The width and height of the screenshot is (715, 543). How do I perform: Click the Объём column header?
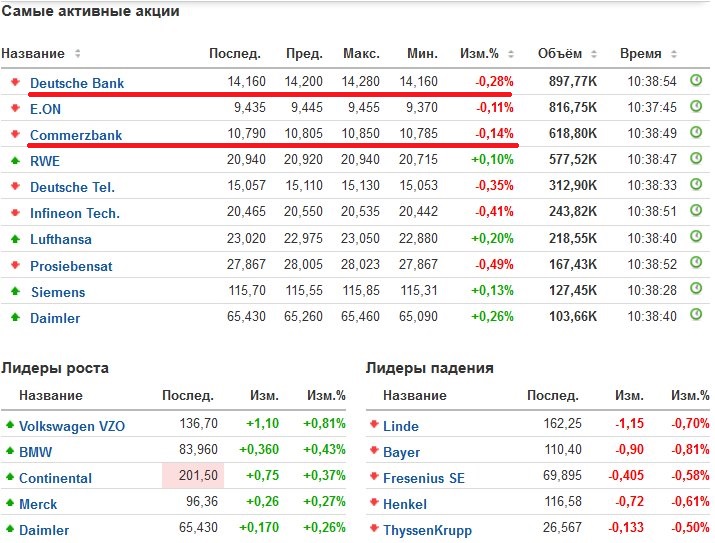tap(559, 54)
